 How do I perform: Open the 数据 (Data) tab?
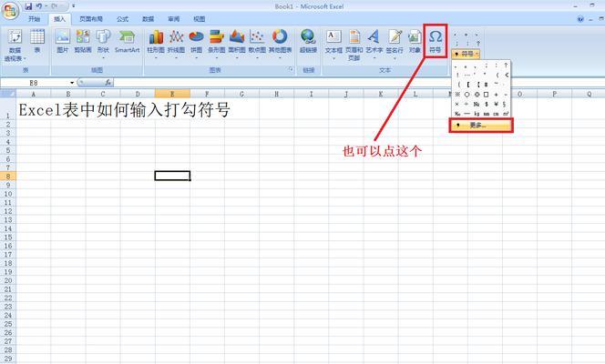pos(148,19)
